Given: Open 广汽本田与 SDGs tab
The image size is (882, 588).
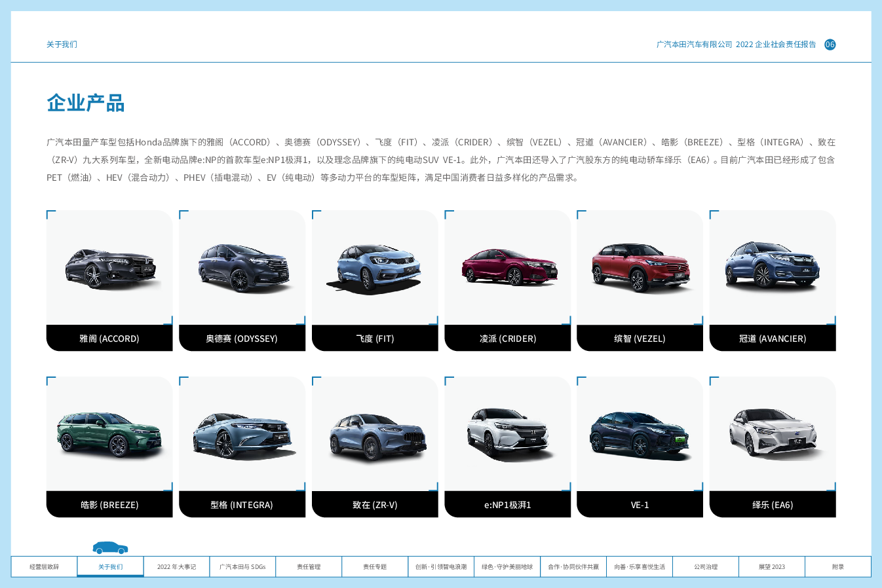Looking at the screenshot, I should coord(242,567).
